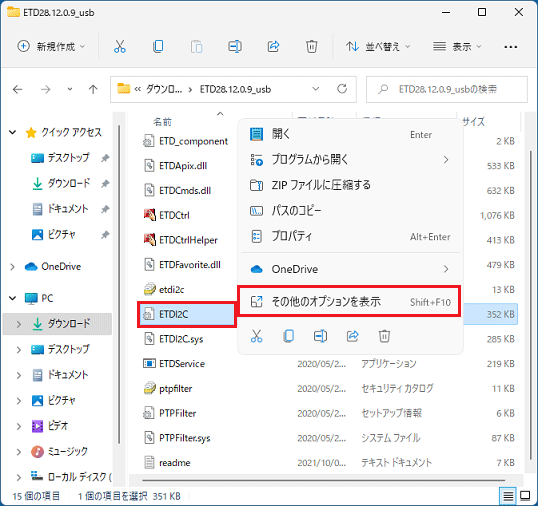The width and height of the screenshot is (538, 506).
Task: Go back with the left arrow
Action: point(17,90)
